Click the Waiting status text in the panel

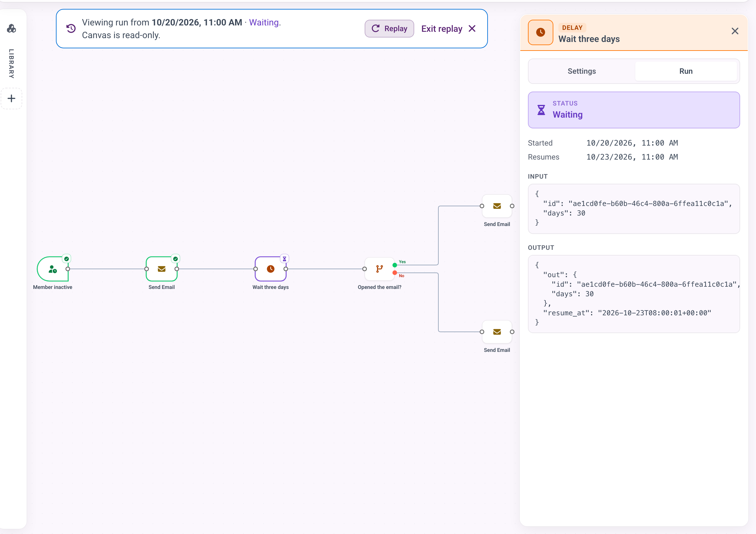pos(568,115)
